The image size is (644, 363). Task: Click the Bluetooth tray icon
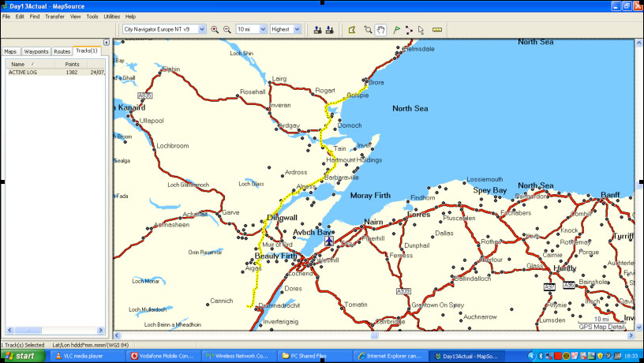[x=541, y=356]
